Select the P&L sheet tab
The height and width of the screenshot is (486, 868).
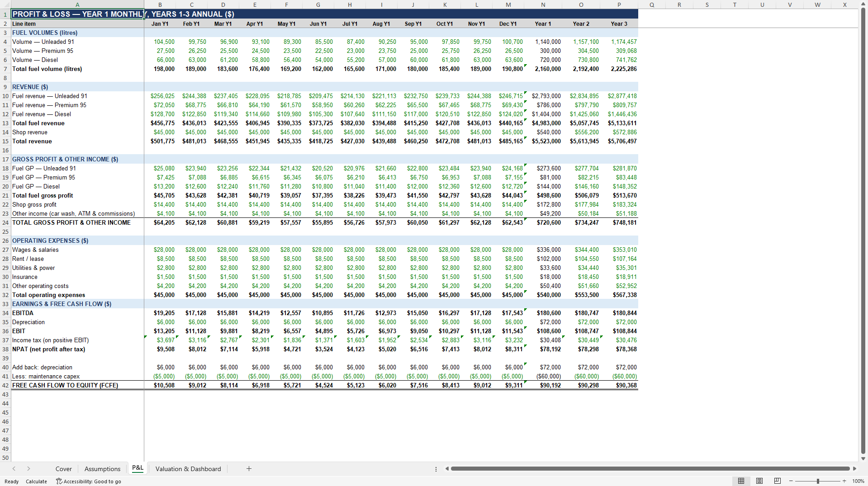[x=138, y=468]
